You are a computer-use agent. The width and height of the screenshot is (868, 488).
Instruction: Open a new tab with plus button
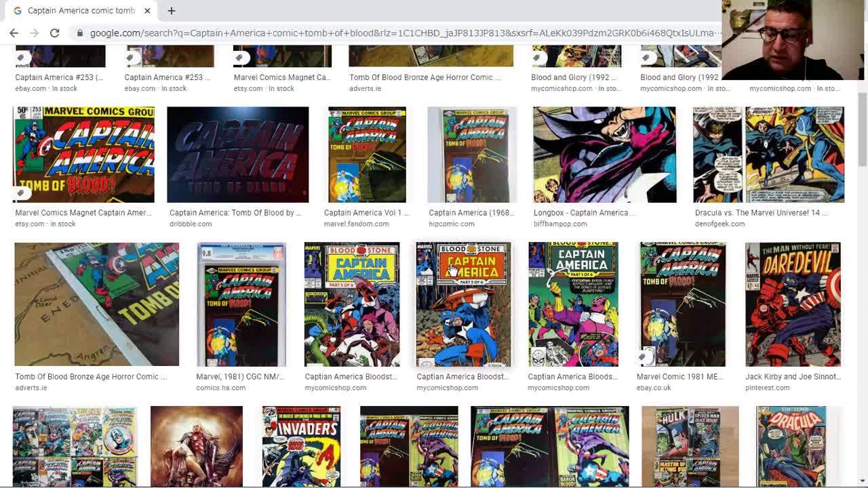171,10
